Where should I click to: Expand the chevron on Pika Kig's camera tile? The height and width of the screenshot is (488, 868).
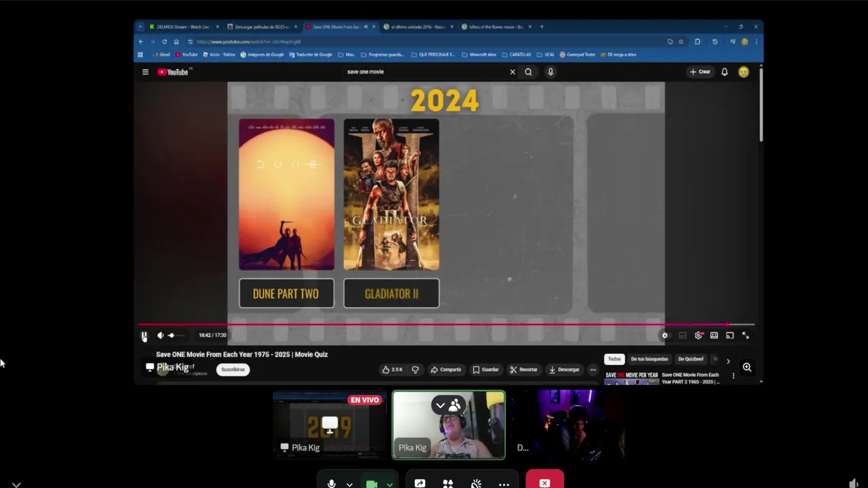440,405
